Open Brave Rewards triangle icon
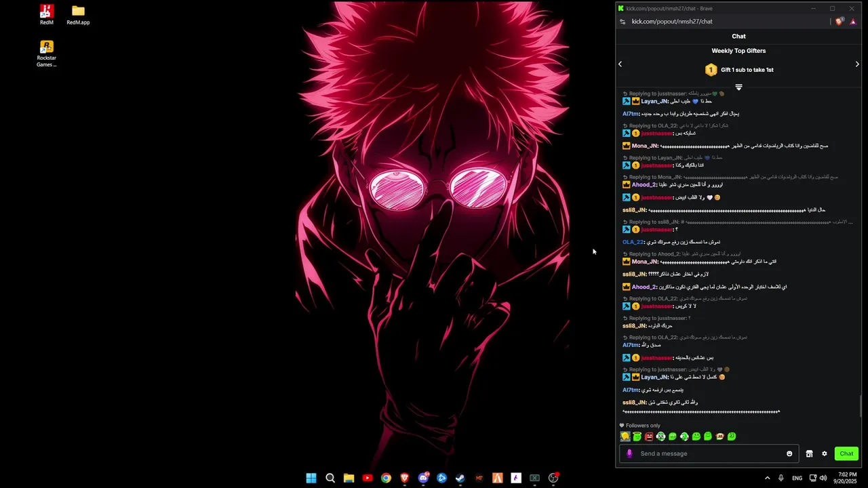 (x=853, y=22)
